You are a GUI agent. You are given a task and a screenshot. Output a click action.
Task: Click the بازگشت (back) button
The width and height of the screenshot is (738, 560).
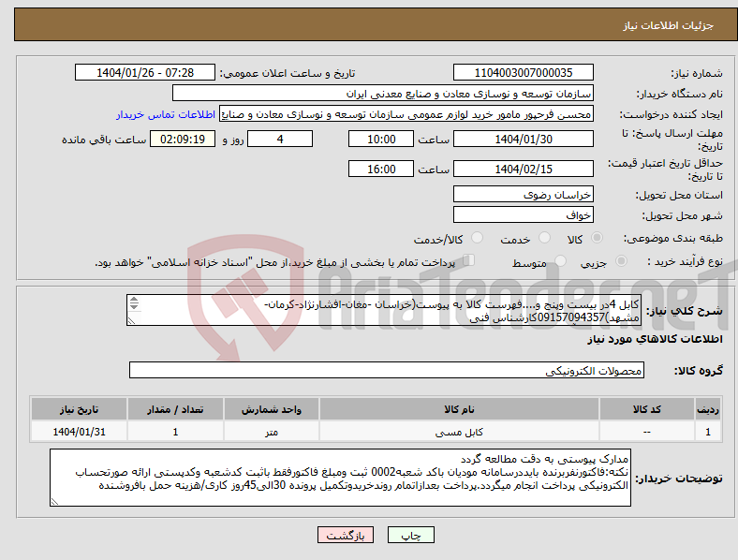346,535
